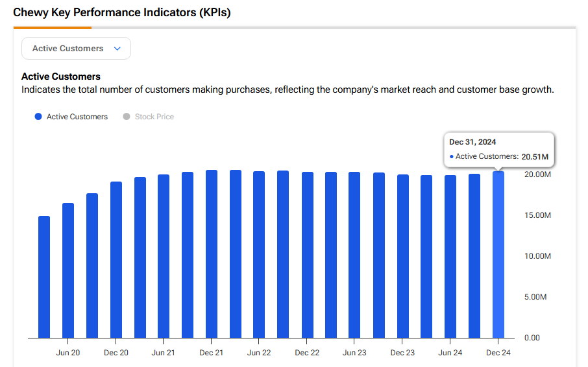This screenshot has height=367, width=588.
Task: Click the '0.00' y-axis value
Action: click(x=532, y=338)
